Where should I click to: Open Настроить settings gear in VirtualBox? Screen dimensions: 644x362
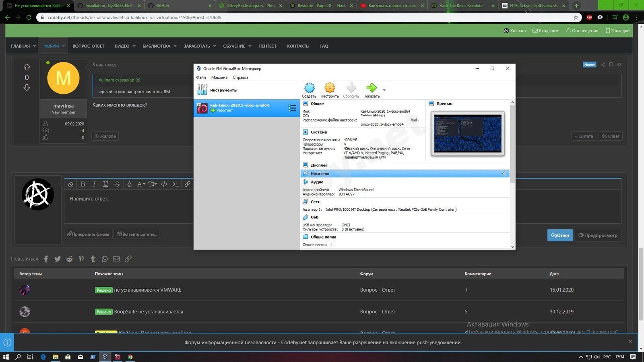pyautogui.click(x=330, y=88)
